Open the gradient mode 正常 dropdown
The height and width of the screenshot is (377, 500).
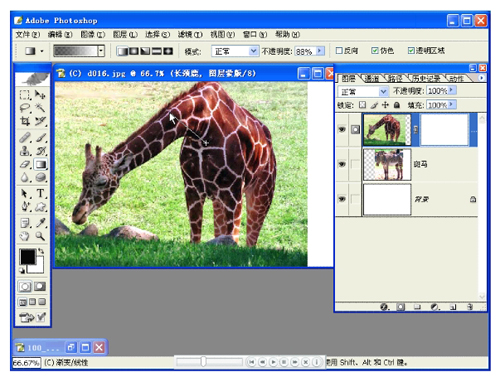(x=235, y=51)
